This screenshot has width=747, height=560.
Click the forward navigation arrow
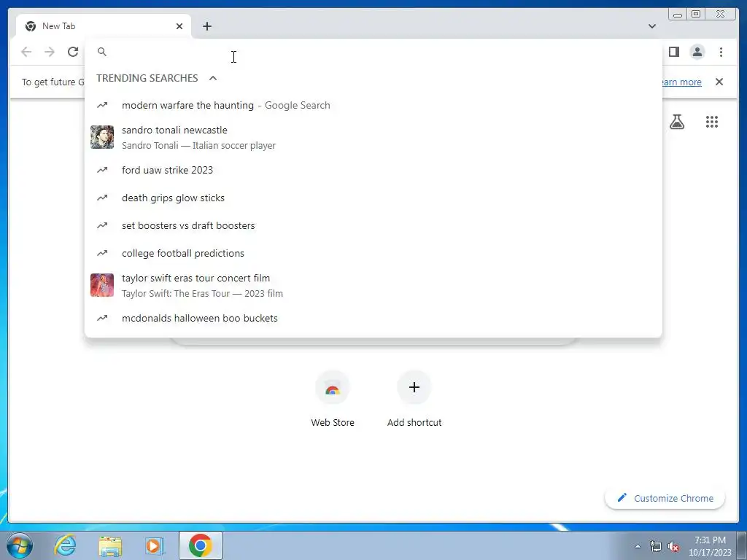(50, 52)
